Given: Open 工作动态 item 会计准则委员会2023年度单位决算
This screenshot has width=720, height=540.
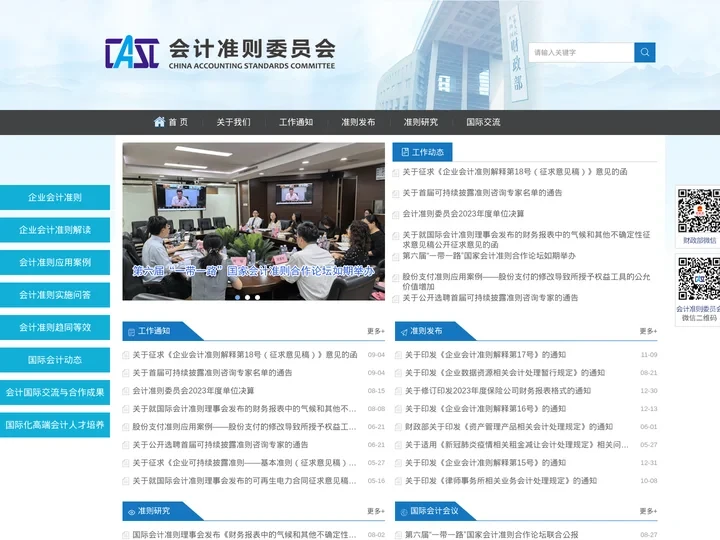Looking at the screenshot, I should coord(463,214).
